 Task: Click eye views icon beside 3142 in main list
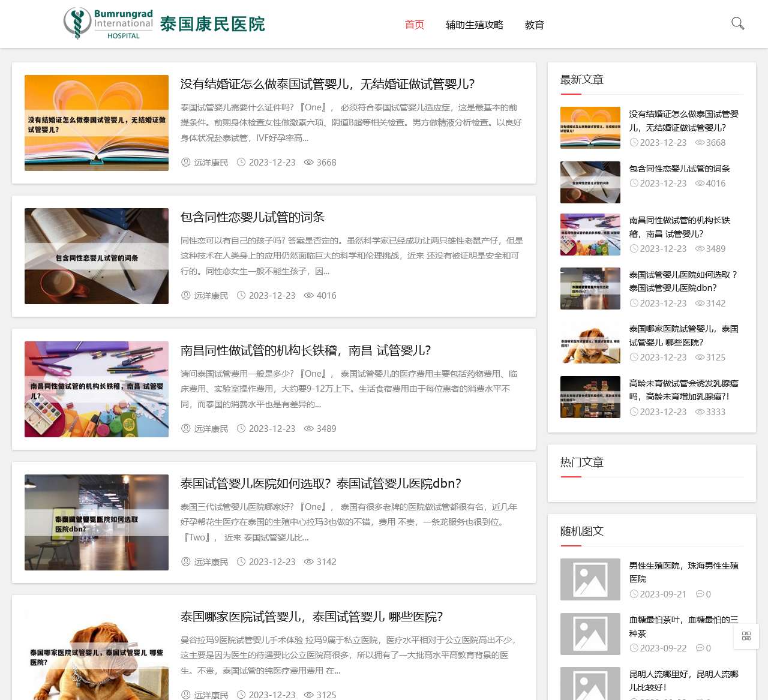coord(309,562)
